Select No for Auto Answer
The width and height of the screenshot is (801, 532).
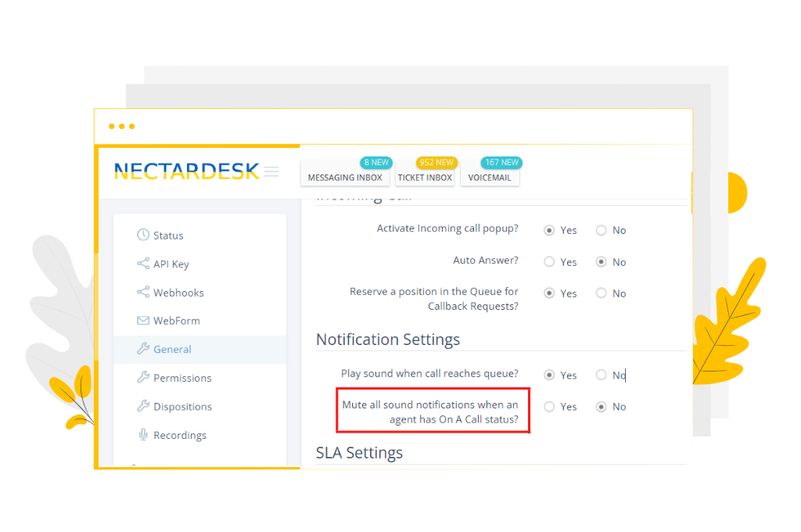(x=602, y=262)
